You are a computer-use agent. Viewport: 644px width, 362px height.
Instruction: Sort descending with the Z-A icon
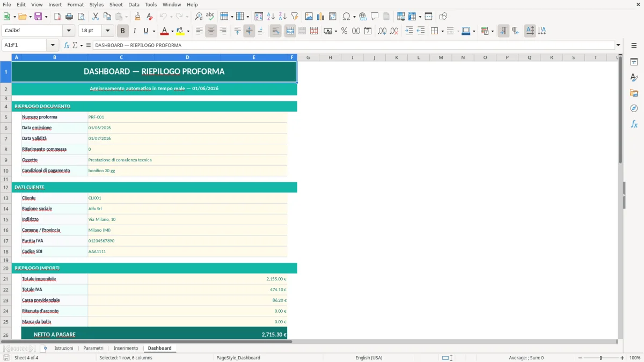tap(283, 17)
